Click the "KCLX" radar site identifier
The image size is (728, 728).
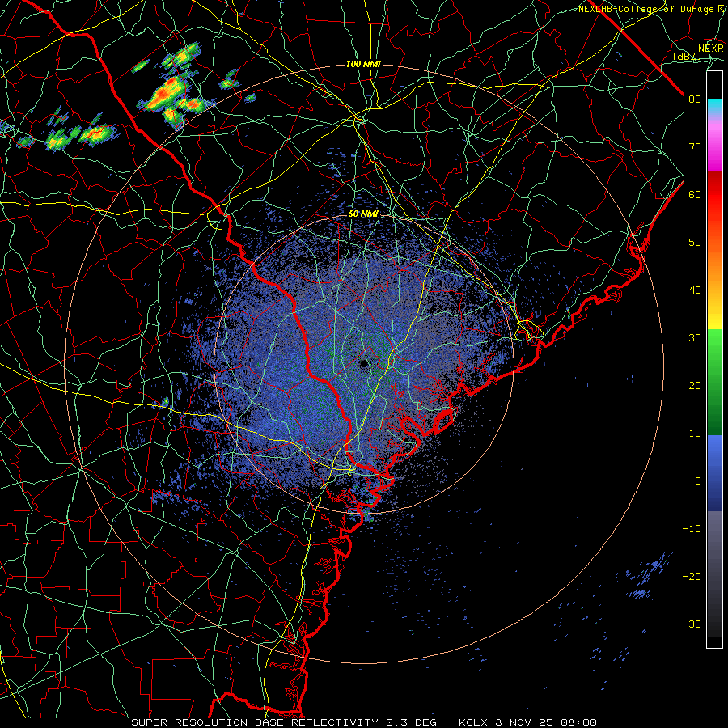coord(473,722)
